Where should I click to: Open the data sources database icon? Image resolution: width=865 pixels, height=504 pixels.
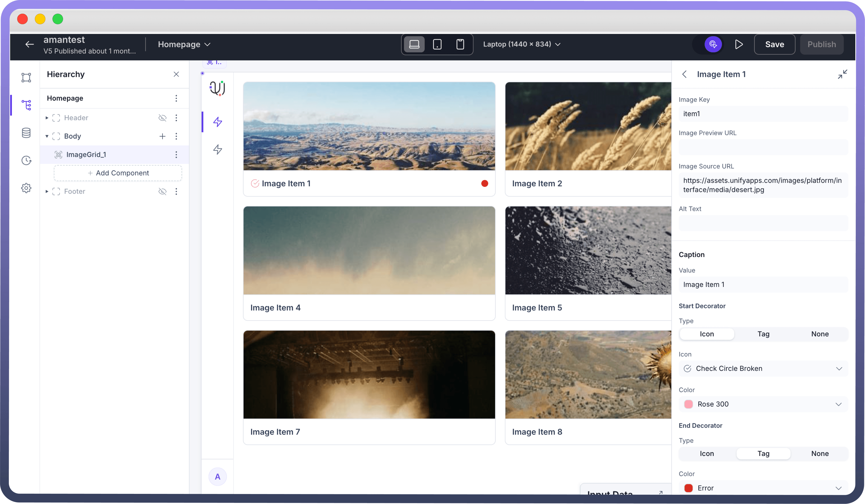coord(26,133)
